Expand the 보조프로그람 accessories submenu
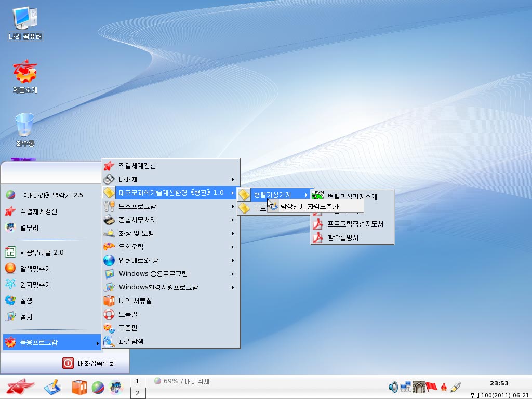The image size is (532, 399). tap(170, 206)
